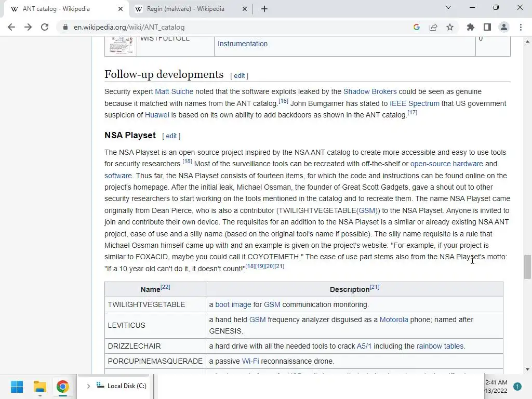Open tab search dropdown arrow
This screenshot has height=399, width=532.
click(448, 7)
